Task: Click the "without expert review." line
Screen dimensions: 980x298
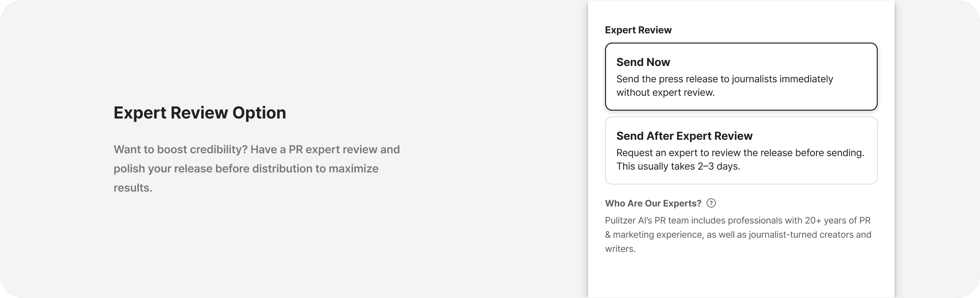Action: pos(665,92)
